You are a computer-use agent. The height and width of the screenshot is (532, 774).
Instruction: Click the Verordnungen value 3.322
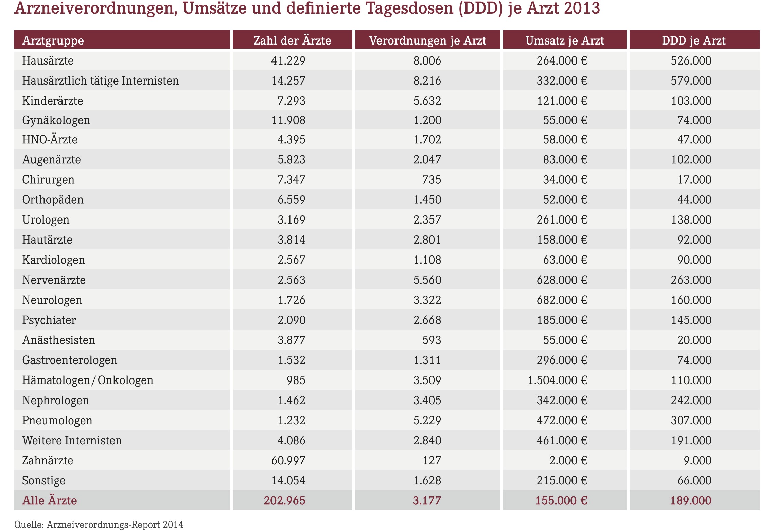pyautogui.click(x=427, y=300)
